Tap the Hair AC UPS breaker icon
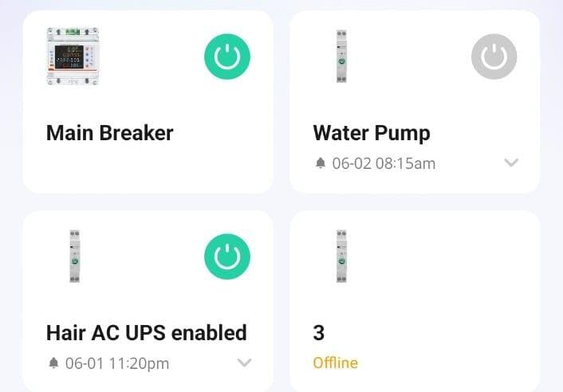 [x=75, y=256]
